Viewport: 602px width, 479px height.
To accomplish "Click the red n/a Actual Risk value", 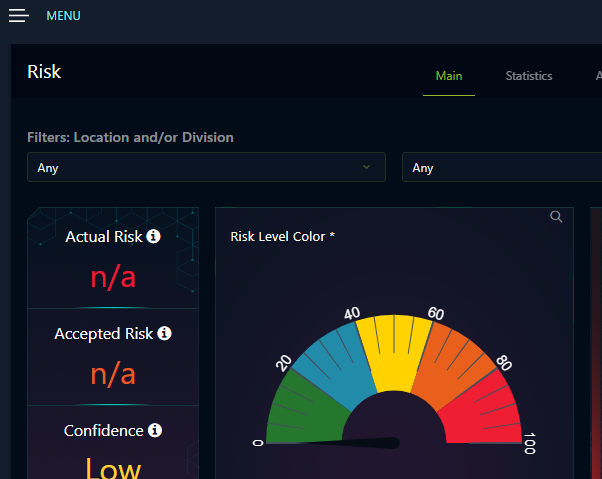I will pyautogui.click(x=112, y=277).
